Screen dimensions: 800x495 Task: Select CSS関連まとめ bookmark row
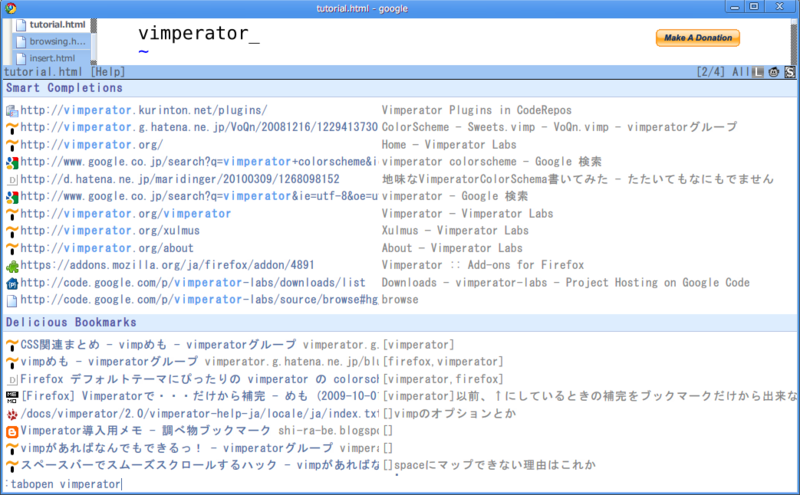click(400, 344)
